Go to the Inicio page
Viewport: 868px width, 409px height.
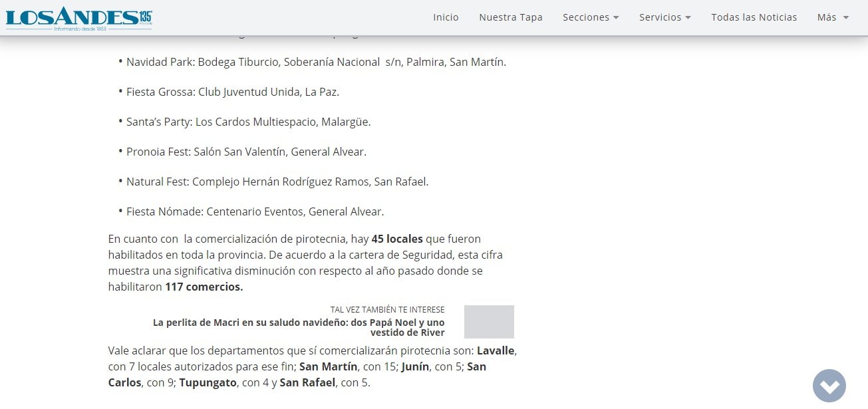click(x=446, y=17)
